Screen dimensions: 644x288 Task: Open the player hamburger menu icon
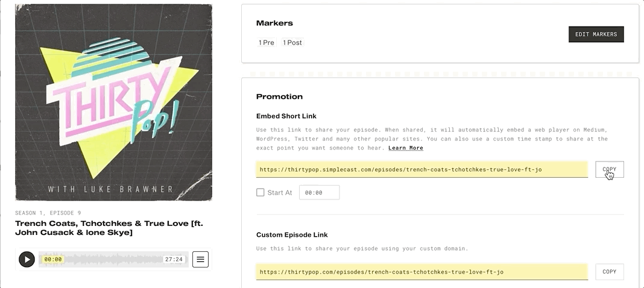pos(200,259)
